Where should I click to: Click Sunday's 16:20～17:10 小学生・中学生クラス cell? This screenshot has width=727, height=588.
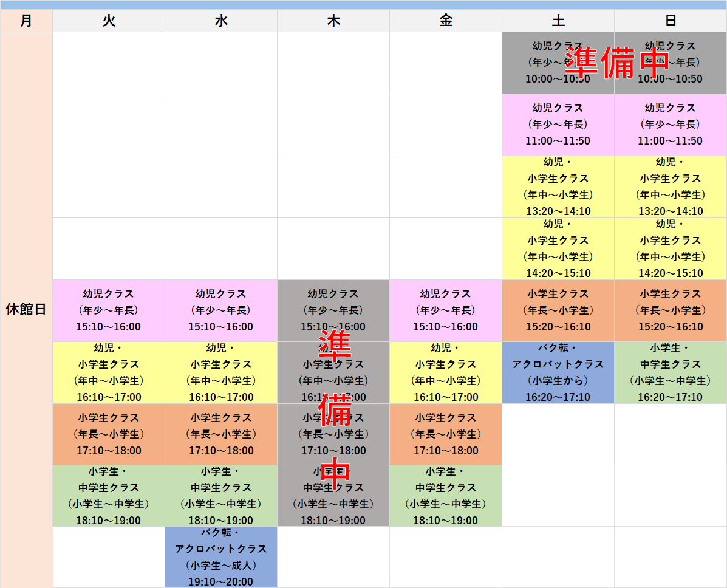pyautogui.click(x=671, y=372)
